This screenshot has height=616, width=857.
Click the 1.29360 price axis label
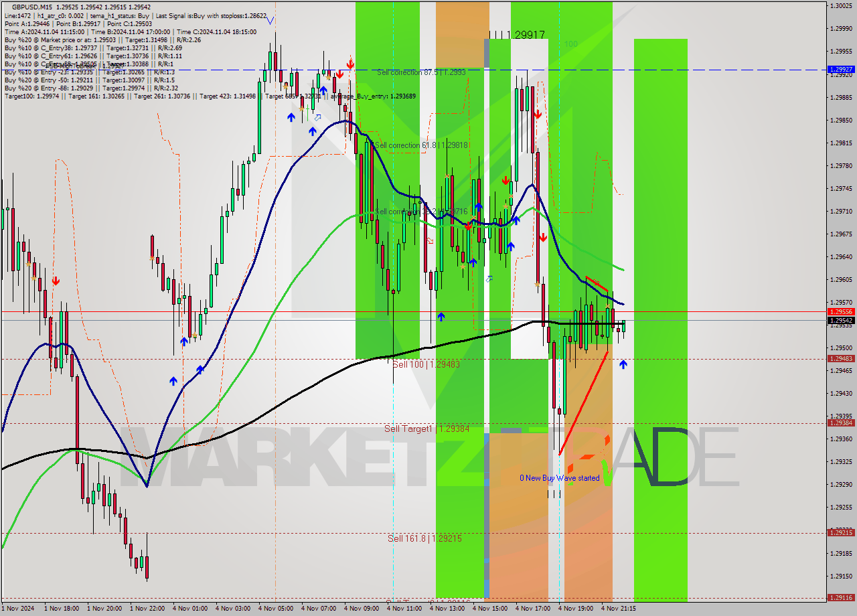coord(841,439)
